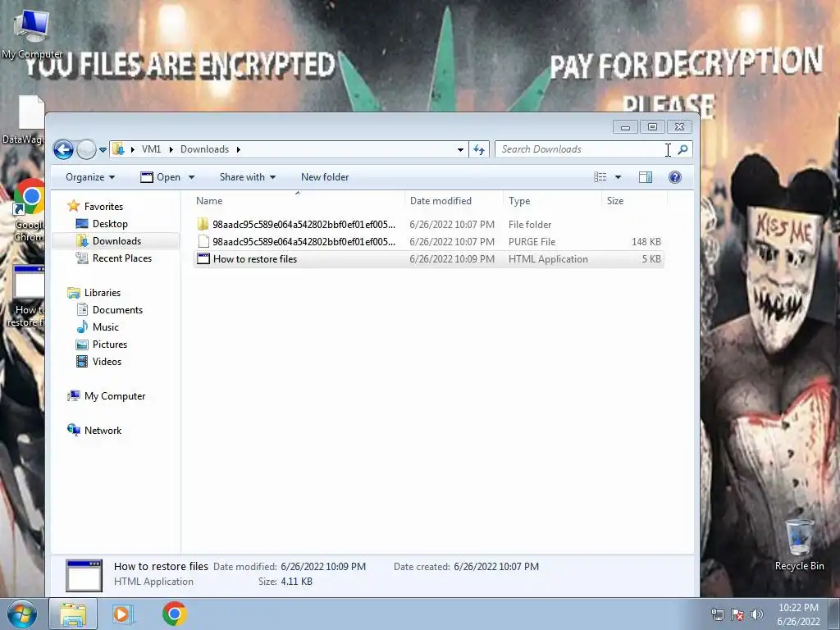This screenshot has height=630, width=840.
Task: Sort by Type column header
Action: tap(519, 201)
